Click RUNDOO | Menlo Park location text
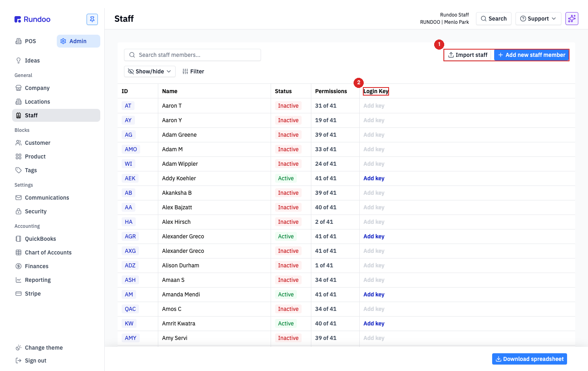The width and height of the screenshot is (588, 371). 444,22
